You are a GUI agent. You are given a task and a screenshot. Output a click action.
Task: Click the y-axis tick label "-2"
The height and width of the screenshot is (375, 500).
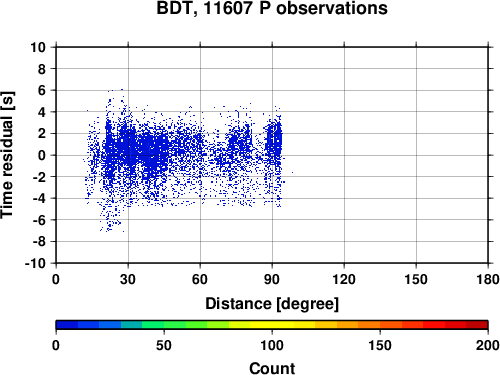(39, 177)
